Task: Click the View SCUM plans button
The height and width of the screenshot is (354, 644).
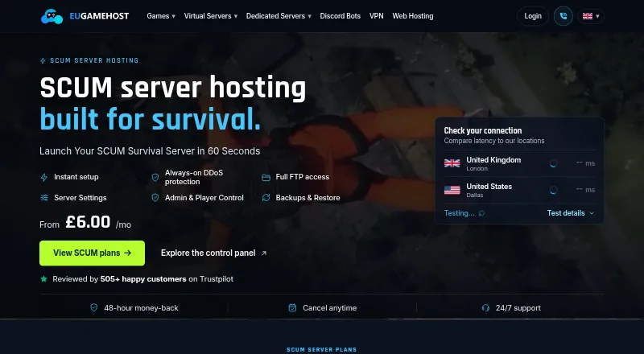Action: pos(92,253)
